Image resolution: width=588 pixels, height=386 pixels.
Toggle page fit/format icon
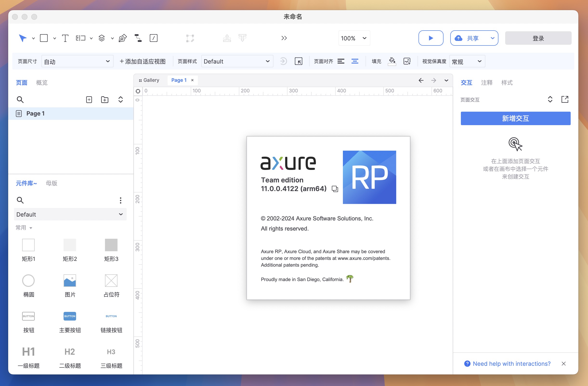(299, 61)
